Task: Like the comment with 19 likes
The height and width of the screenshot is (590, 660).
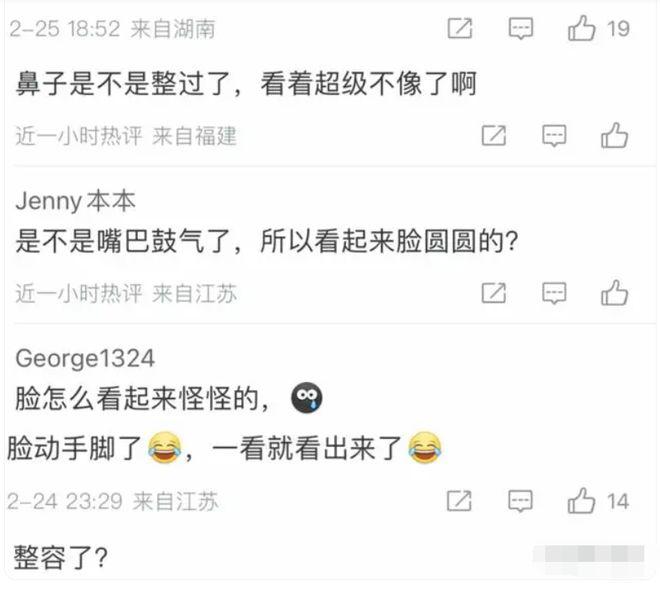Action: [582, 28]
